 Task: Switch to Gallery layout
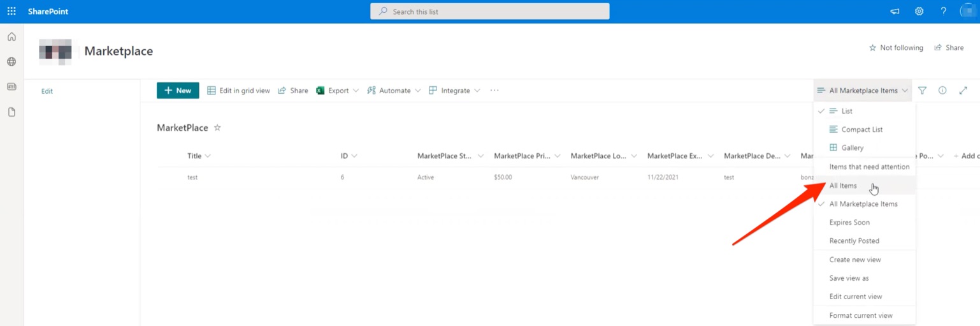pyautogui.click(x=852, y=148)
